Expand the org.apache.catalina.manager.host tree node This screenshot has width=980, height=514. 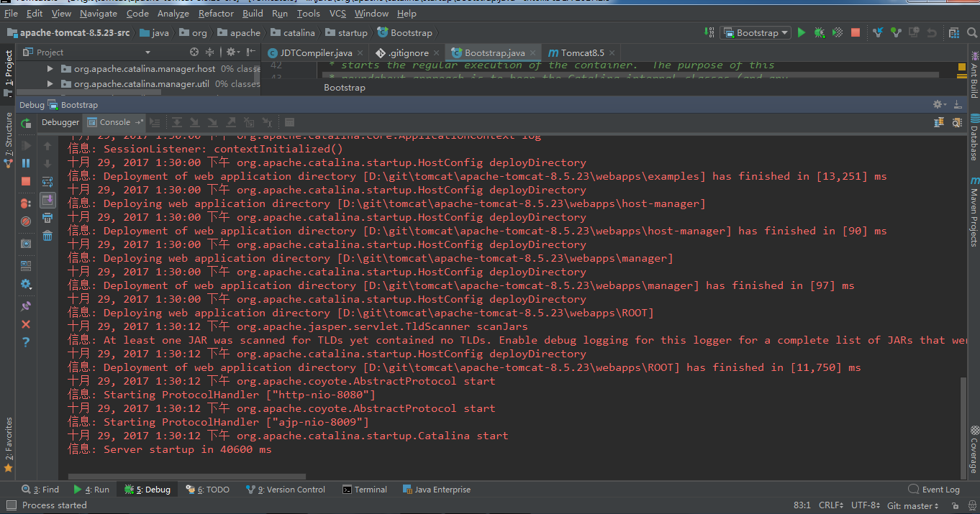tap(50, 69)
